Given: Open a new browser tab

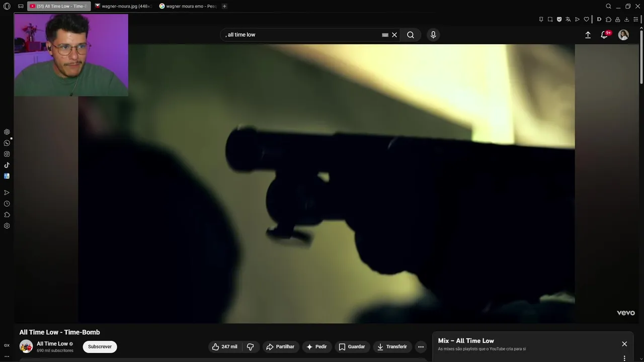Looking at the screenshot, I should [224, 6].
